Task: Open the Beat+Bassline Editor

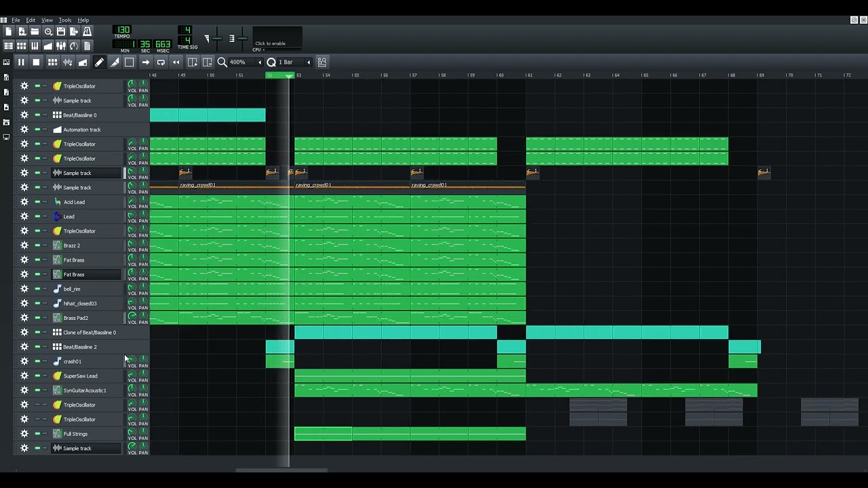Action: pos(22,46)
